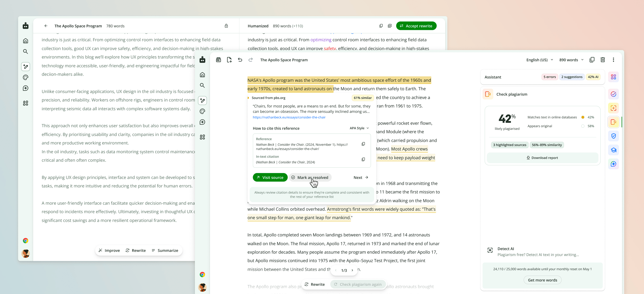This screenshot has height=294, width=644.
Task: Click Get more words
Action: [x=542, y=280]
